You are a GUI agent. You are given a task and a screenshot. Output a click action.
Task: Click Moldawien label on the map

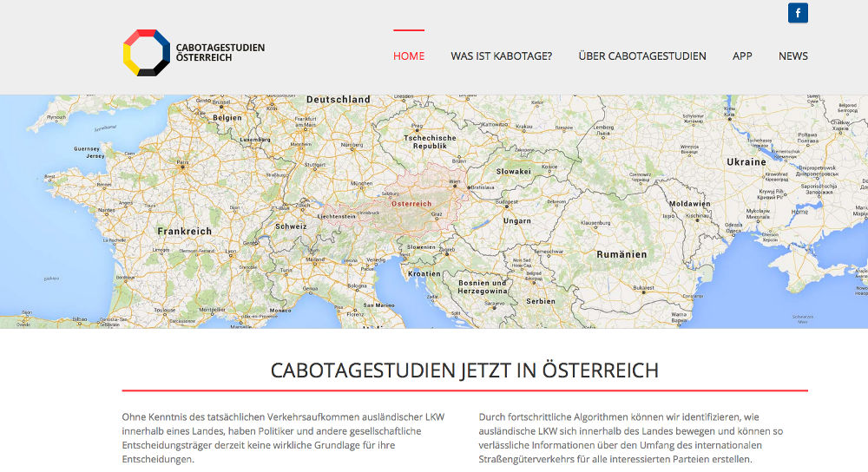[x=690, y=204]
